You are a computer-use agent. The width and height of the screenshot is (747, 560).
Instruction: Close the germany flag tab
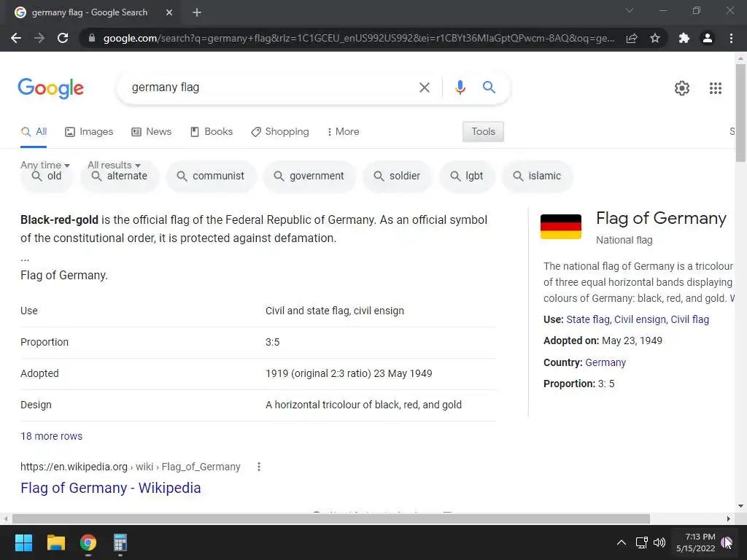[169, 12]
